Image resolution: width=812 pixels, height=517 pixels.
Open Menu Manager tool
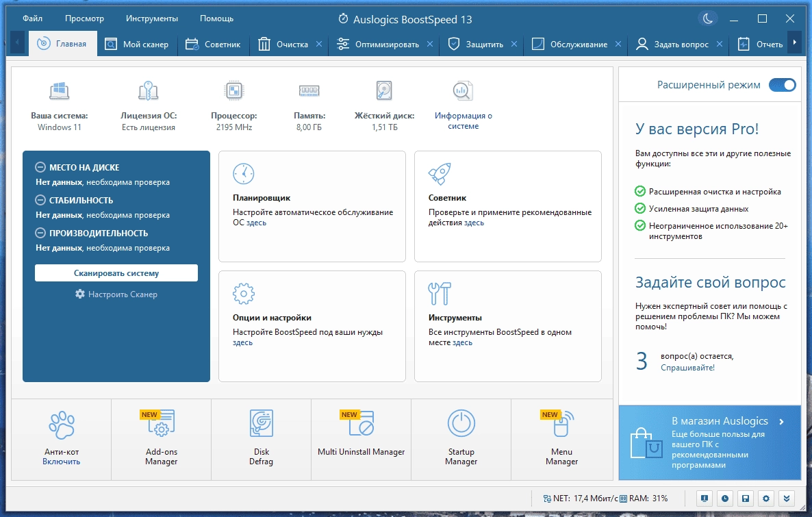click(561, 456)
